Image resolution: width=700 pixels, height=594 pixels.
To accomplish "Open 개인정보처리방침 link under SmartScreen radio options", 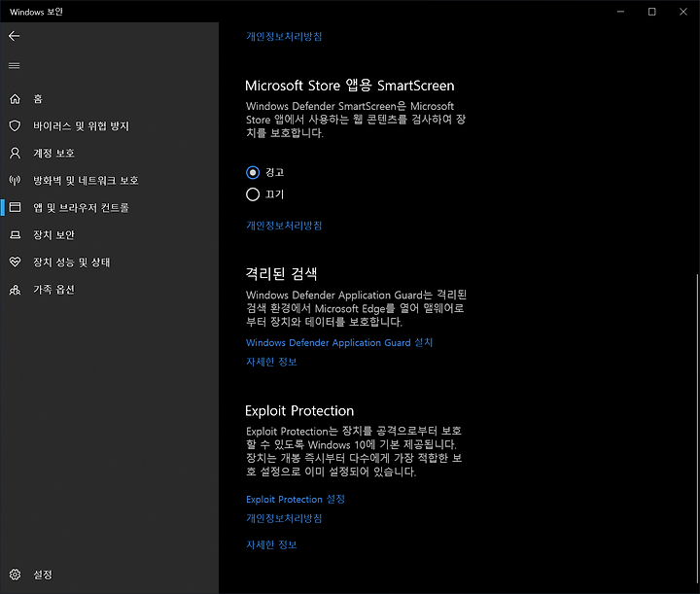I will (284, 226).
